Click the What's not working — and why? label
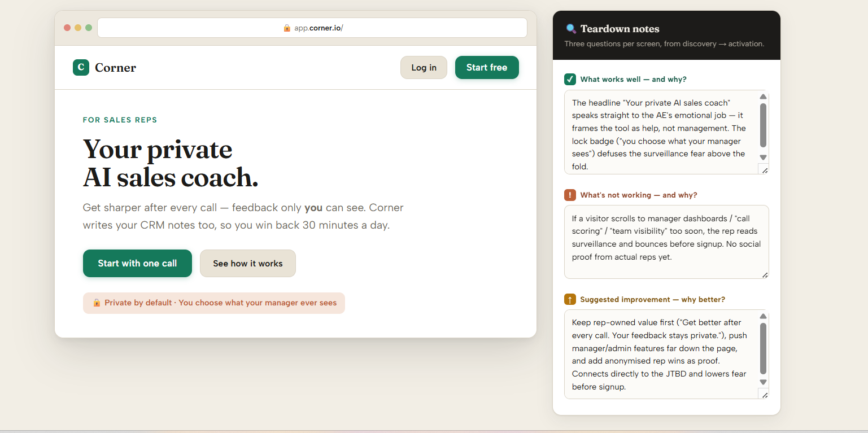Viewport: 868px width, 433px height. pyautogui.click(x=639, y=195)
